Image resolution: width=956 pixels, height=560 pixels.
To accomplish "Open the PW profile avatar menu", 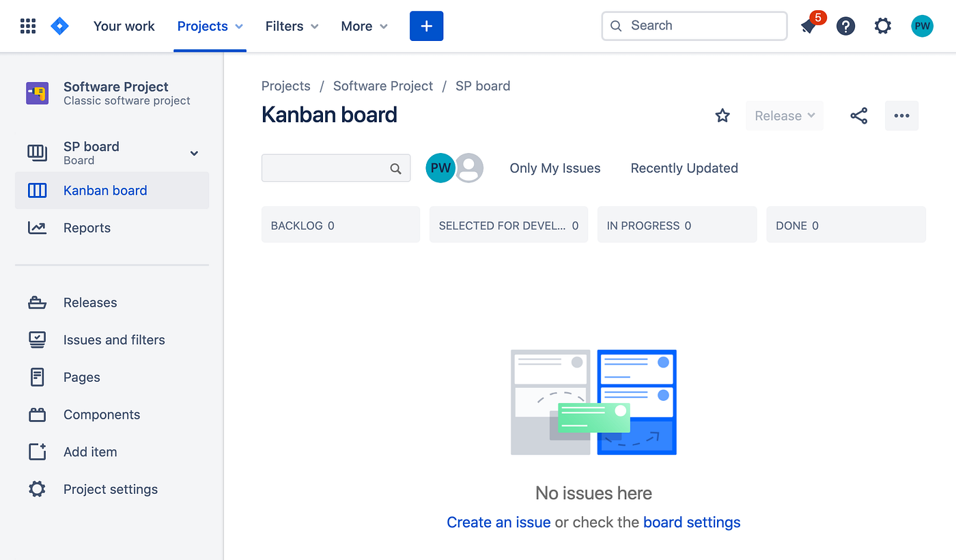I will 923,26.
